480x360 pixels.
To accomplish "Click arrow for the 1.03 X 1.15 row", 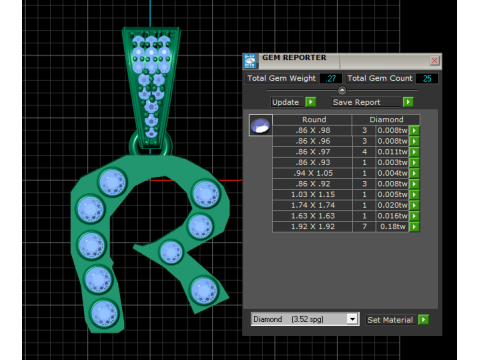I will click(x=414, y=195).
